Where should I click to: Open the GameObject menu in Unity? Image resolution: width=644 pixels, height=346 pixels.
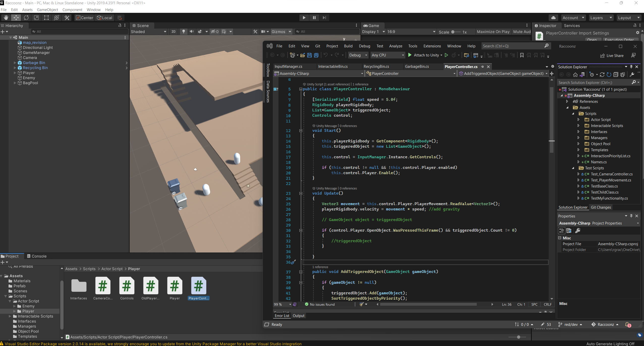coord(47,10)
